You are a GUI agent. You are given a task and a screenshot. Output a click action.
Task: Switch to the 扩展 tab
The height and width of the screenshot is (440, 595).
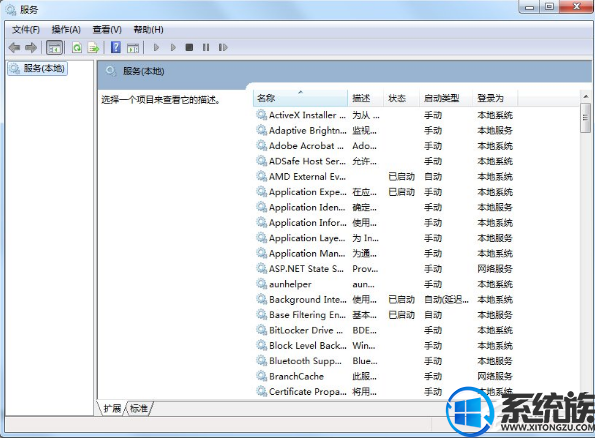click(x=112, y=409)
